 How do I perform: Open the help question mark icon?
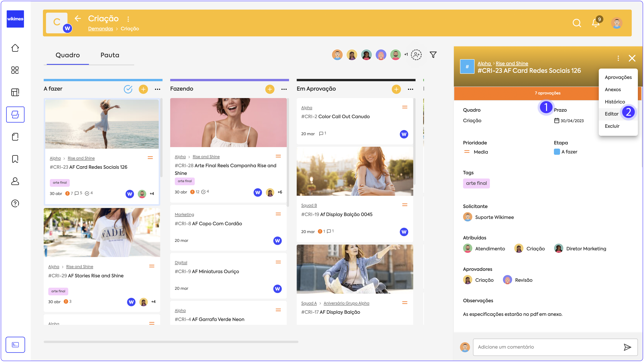point(15,203)
